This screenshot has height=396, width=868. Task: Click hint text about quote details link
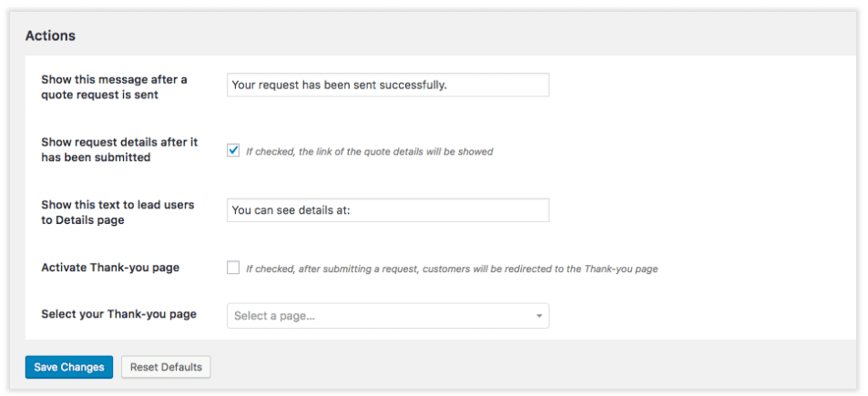pyautogui.click(x=370, y=151)
